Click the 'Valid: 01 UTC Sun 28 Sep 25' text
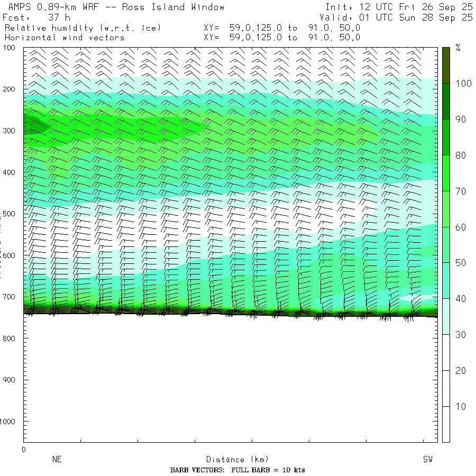Viewport: 476px width, 476px height. 399,17
